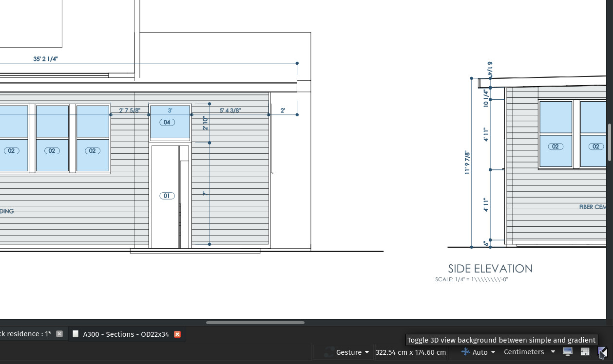
Task: Click the dimension display icon in status bar
Action: point(585,352)
